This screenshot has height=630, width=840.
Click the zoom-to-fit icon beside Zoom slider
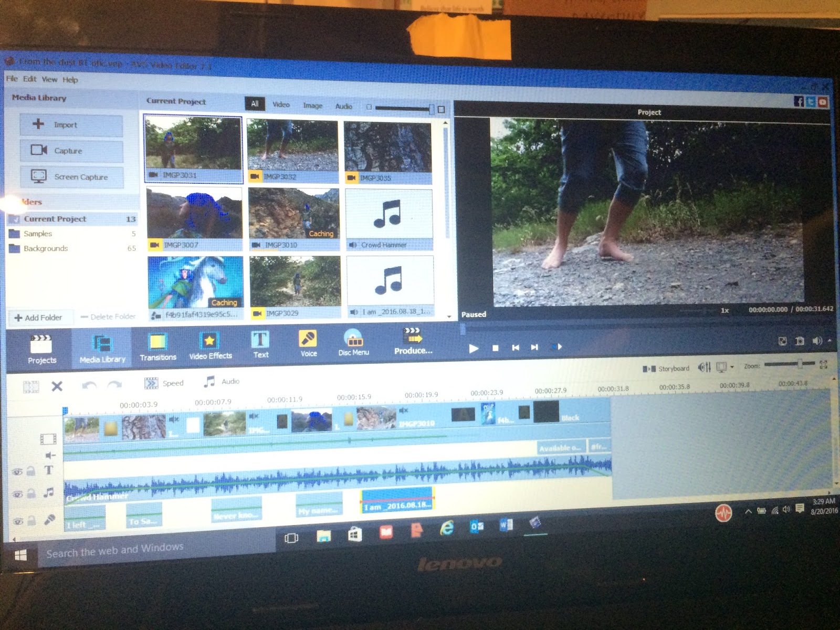coord(823,364)
